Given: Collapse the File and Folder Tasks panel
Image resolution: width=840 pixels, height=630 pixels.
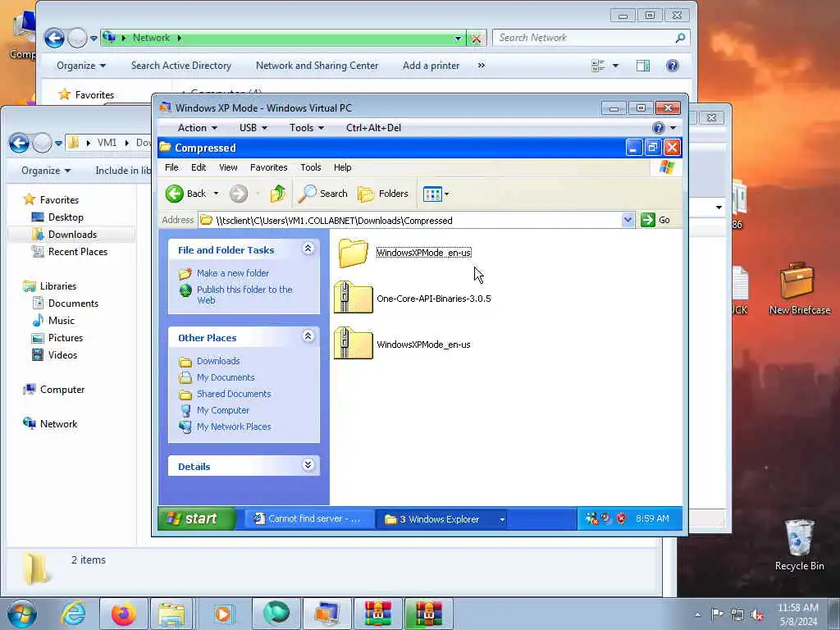Looking at the screenshot, I should 308,249.
